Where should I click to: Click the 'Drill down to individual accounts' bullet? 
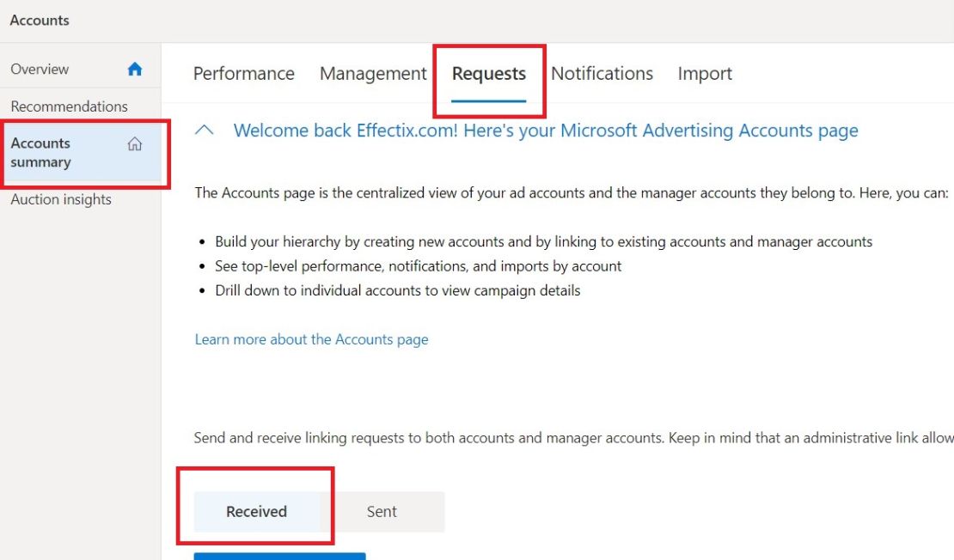click(397, 290)
